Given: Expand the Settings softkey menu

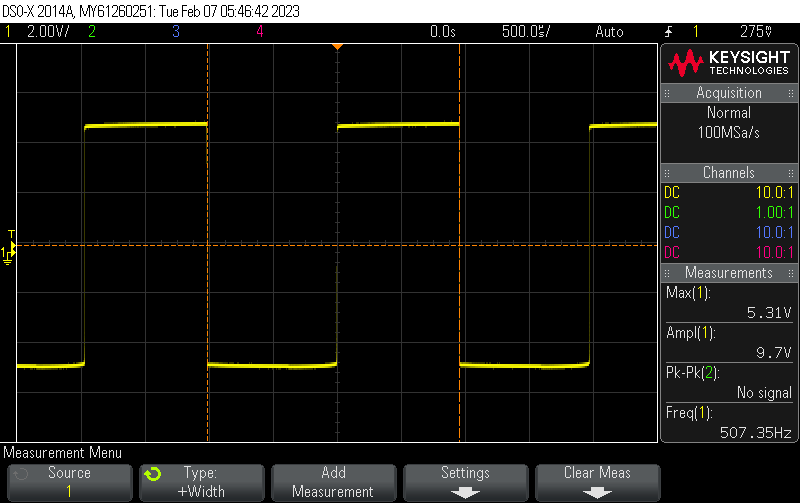Looking at the screenshot, I should pos(465,481).
